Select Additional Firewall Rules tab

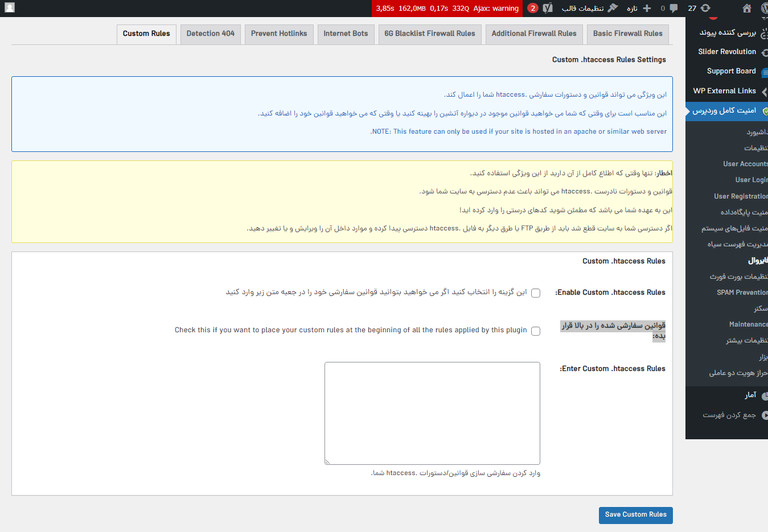(534, 34)
